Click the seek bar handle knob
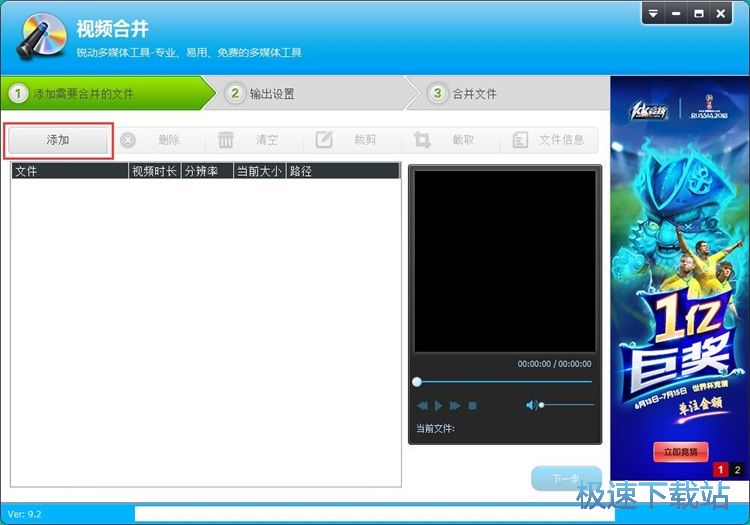The image size is (750, 525). 417,382
